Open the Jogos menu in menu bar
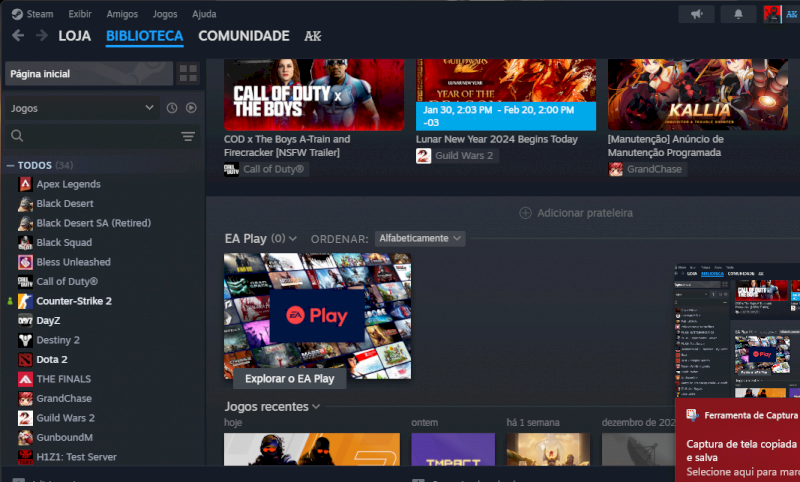Image resolution: width=800 pixels, height=482 pixels. point(165,14)
